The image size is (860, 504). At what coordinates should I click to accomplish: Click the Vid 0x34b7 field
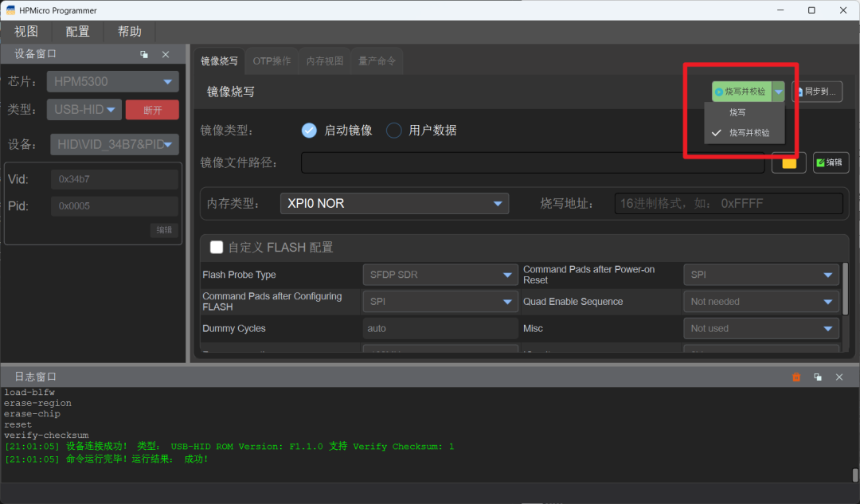point(115,179)
